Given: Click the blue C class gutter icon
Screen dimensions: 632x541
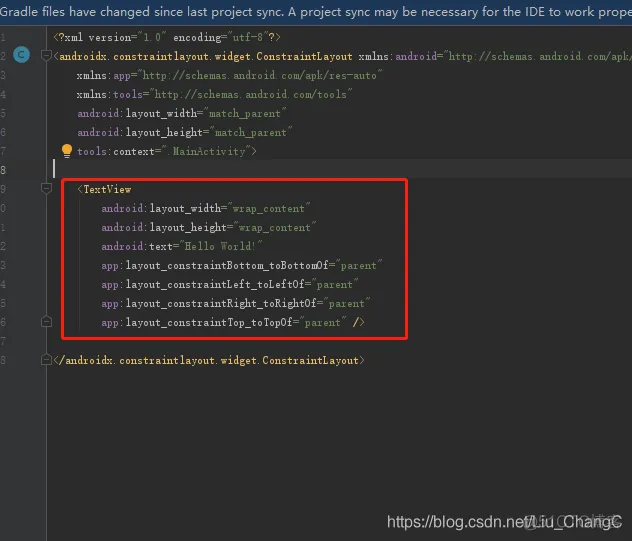Looking at the screenshot, I should 21,54.
